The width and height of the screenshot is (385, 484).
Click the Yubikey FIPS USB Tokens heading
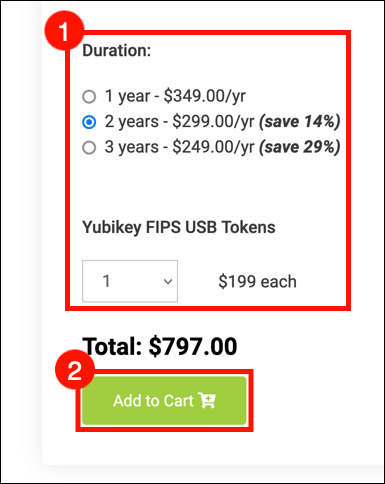[x=179, y=228]
